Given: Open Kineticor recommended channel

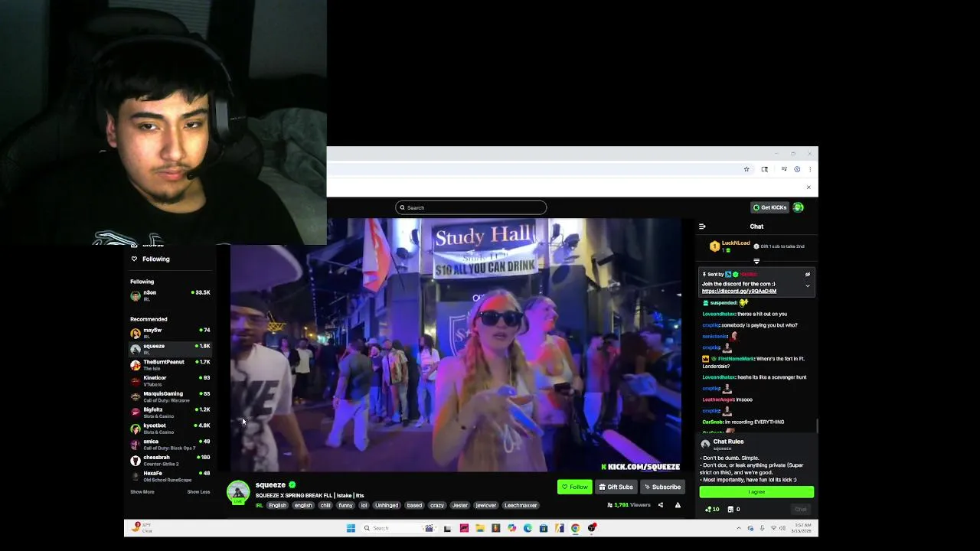Looking at the screenshot, I should 170,381.
